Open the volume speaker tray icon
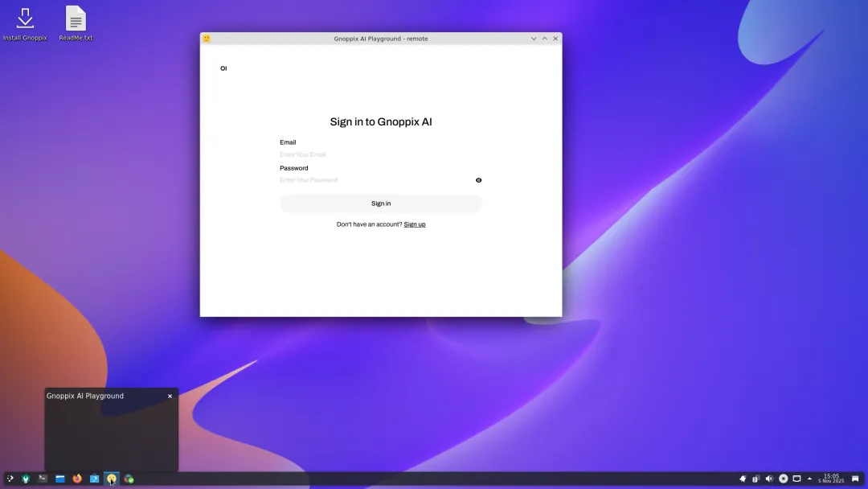Viewport: 868px width, 489px height. (769, 479)
